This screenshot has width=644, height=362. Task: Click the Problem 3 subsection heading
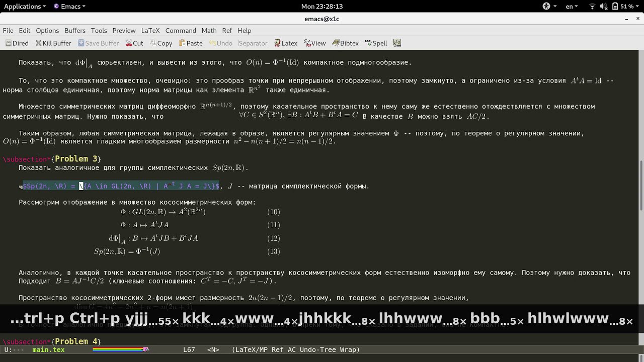76,159
